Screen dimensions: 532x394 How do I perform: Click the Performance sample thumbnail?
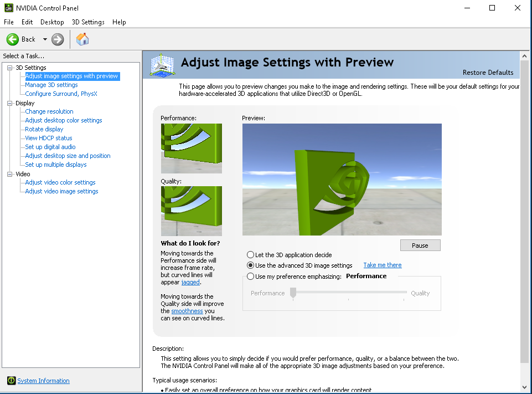pyautogui.click(x=192, y=149)
